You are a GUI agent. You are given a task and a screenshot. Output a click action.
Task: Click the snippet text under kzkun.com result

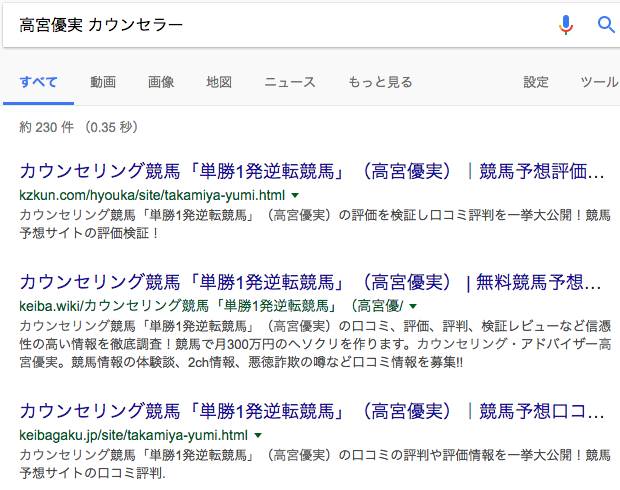315,224
